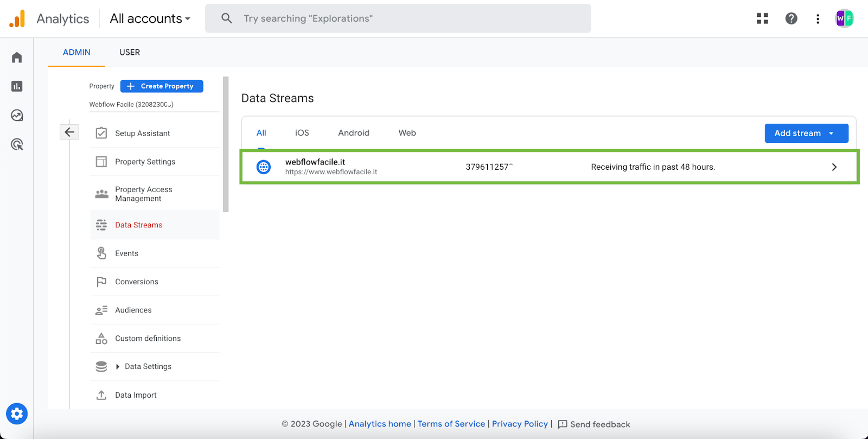Click the Google Analytics logo

click(17, 18)
